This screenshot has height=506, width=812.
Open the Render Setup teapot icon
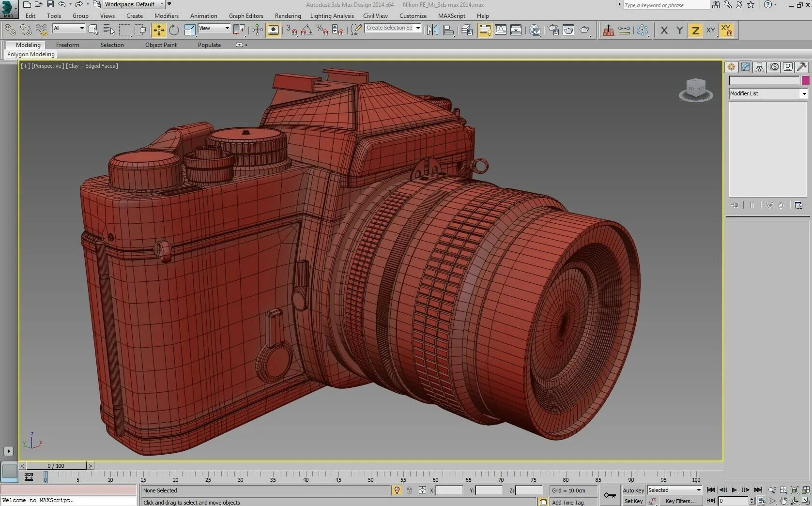click(553, 30)
